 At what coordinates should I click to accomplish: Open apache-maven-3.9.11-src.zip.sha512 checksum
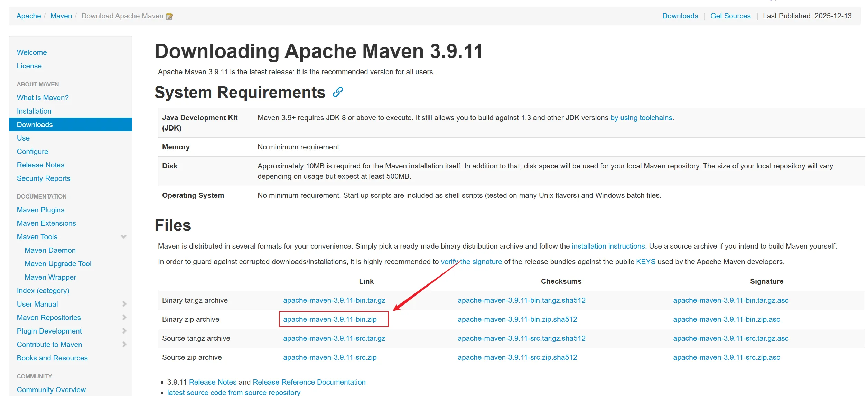pos(517,357)
